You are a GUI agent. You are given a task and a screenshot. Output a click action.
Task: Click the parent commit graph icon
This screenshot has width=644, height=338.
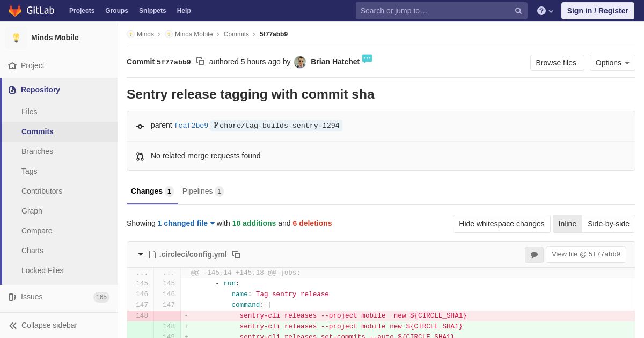[x=140, y=127]
